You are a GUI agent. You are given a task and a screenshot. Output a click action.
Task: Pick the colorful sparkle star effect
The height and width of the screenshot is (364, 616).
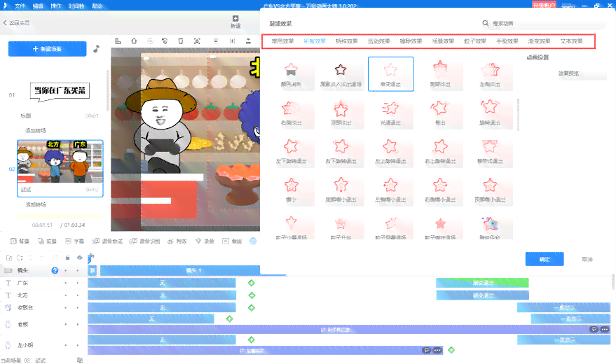pos(489,226)
